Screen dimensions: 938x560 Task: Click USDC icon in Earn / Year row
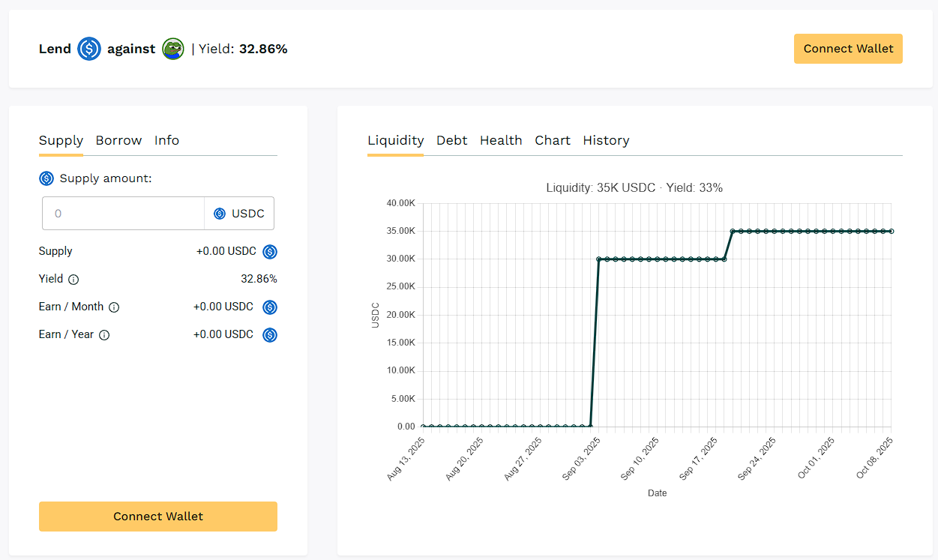tap(270, 335)
